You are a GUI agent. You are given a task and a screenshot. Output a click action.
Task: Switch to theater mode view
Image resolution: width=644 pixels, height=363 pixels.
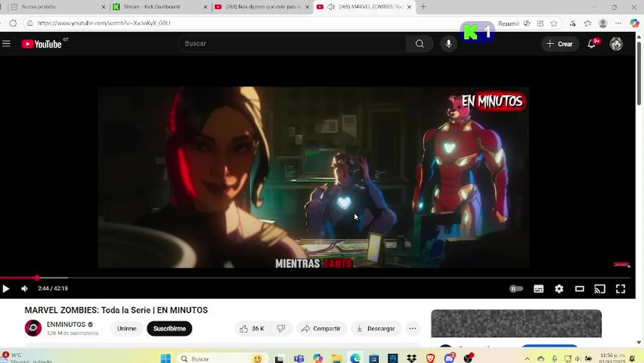tap(579, 289)
